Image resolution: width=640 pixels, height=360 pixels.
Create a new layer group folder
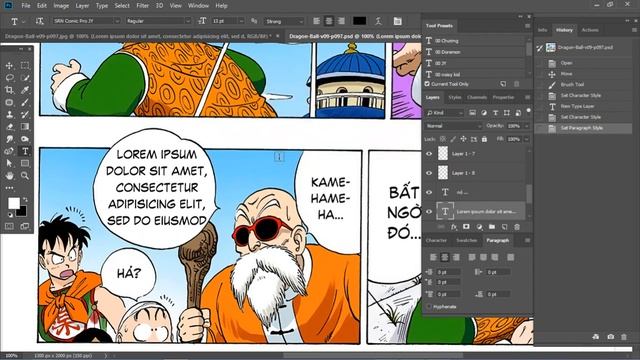coord(492,227)
